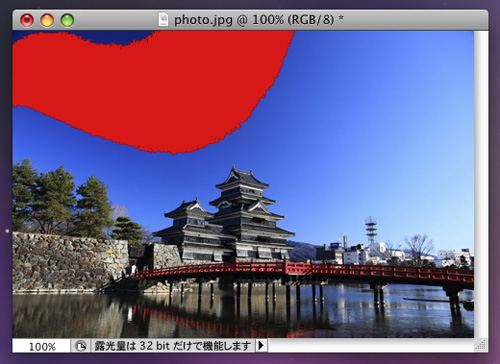Close the photo.jpg window with red button
Image resolution: width=500 pixels, height=364 pixels.
[x=27, y=20]
